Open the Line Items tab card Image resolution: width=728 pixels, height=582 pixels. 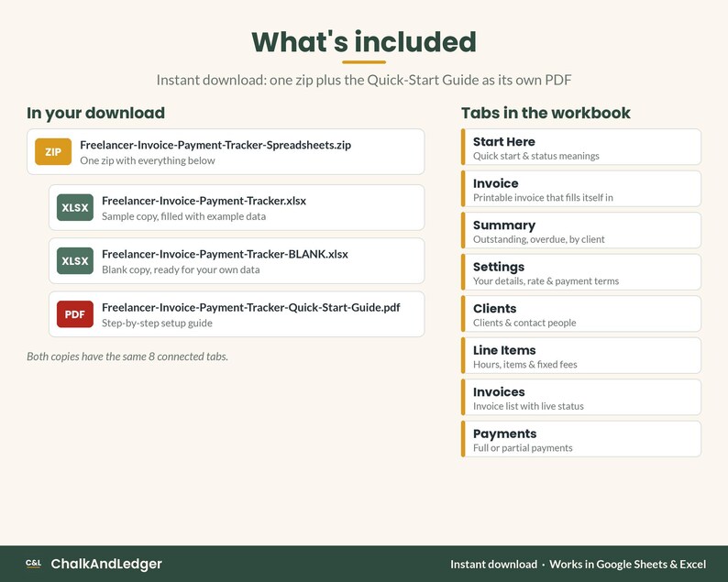point(580,356)
